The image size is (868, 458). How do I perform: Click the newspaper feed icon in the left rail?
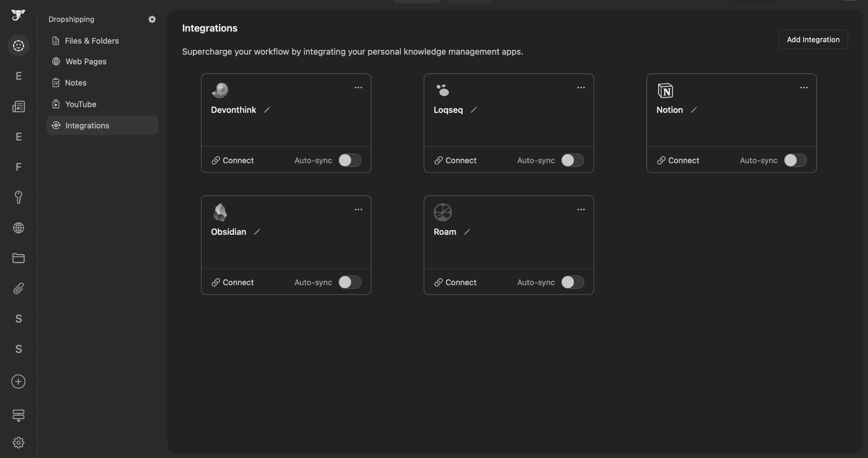[18, 106]
